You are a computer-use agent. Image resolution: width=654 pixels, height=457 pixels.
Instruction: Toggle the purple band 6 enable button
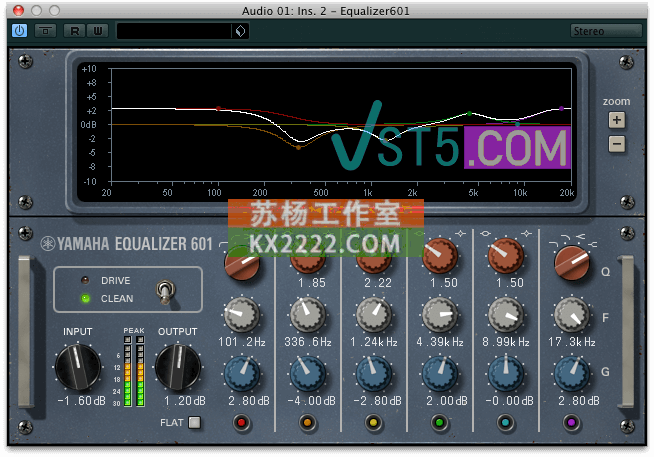571,422
